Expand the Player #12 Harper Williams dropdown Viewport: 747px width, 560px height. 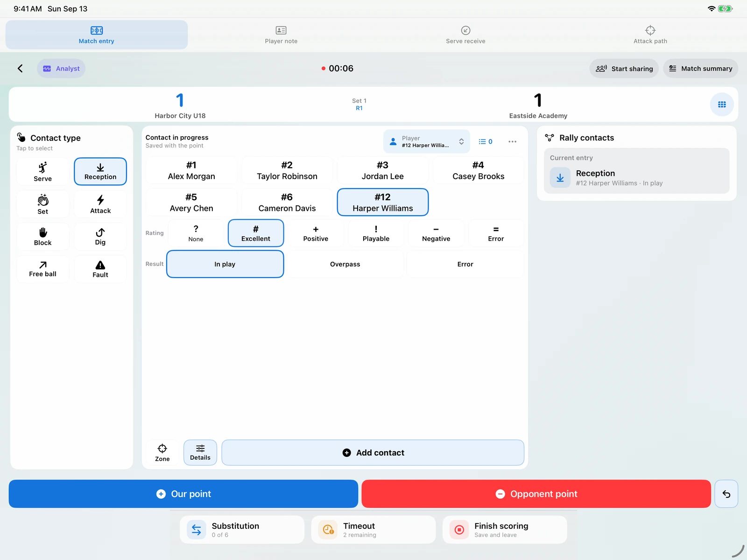(x=427, y=141)
